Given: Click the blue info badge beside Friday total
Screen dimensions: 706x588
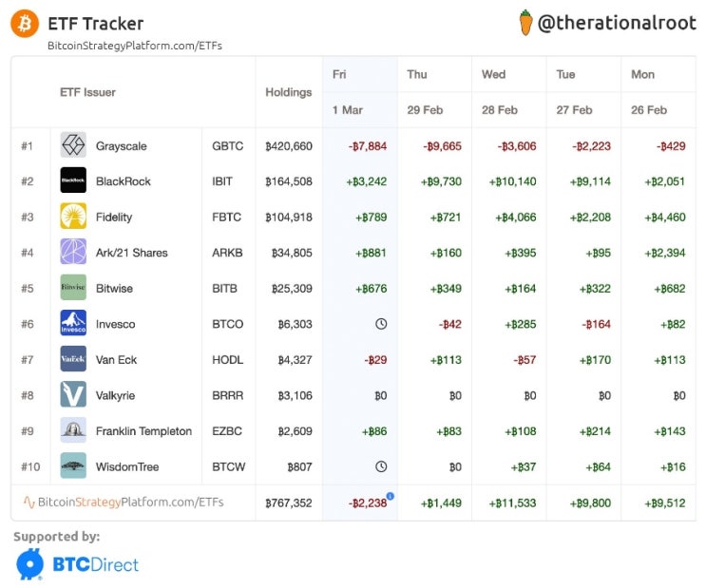Looking at the screenshot, I should [391, 496].
